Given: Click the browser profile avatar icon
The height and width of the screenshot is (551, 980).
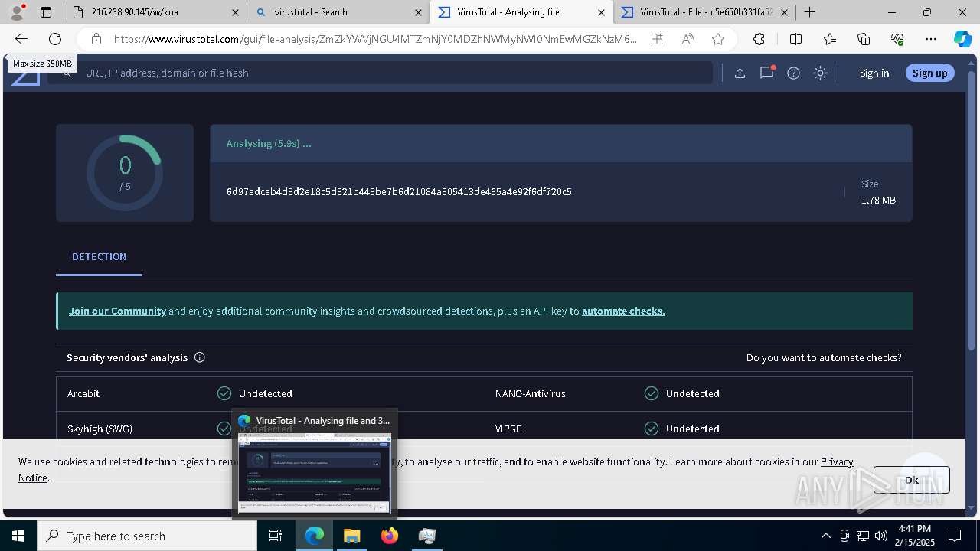Looking at the screenshot, I should coord(17,12).
